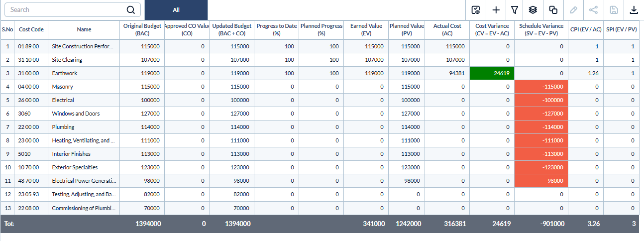Click the Planned Value (PV) column header
The width and height of the screenshot is (644, 241).
point(407,29)
